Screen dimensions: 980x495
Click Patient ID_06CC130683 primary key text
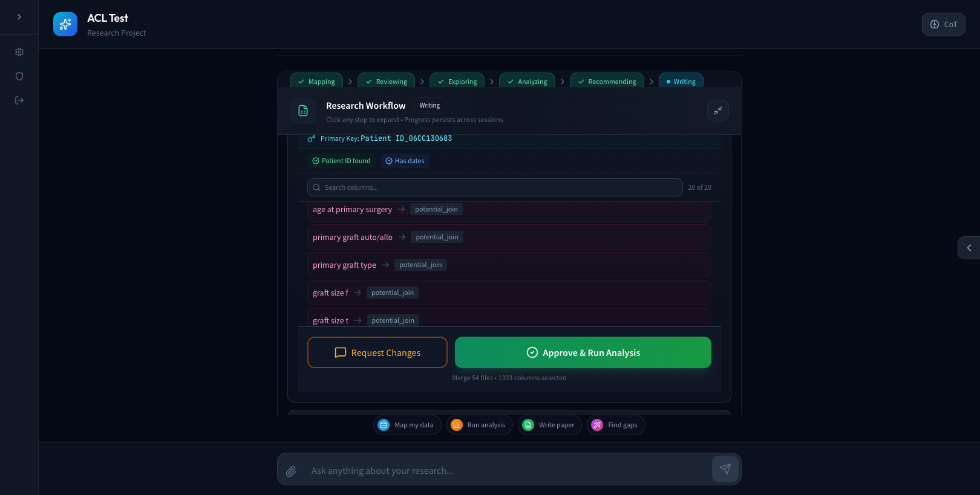pyautogui.click(x=406, y=138)
